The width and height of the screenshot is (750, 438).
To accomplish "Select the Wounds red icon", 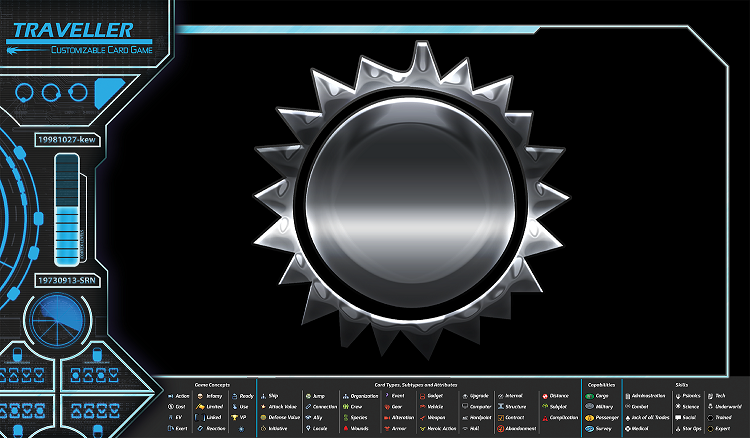I will click(345, 428).
